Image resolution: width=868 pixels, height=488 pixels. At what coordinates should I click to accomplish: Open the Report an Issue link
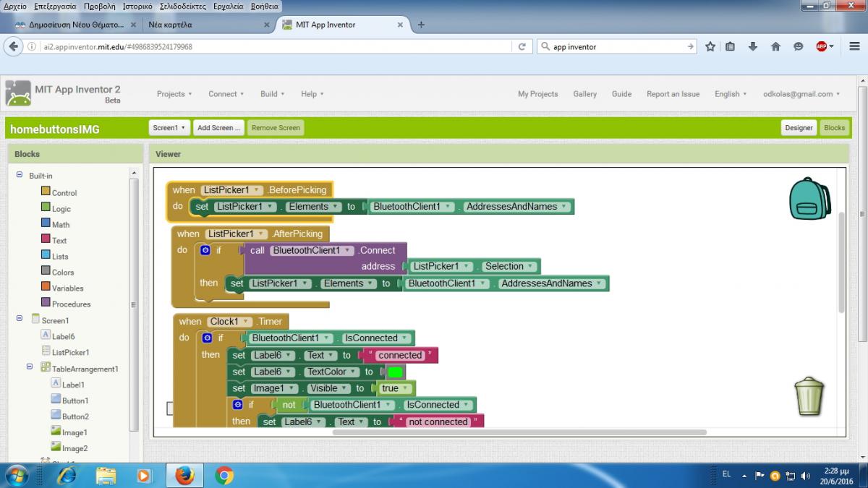point(673,94)
